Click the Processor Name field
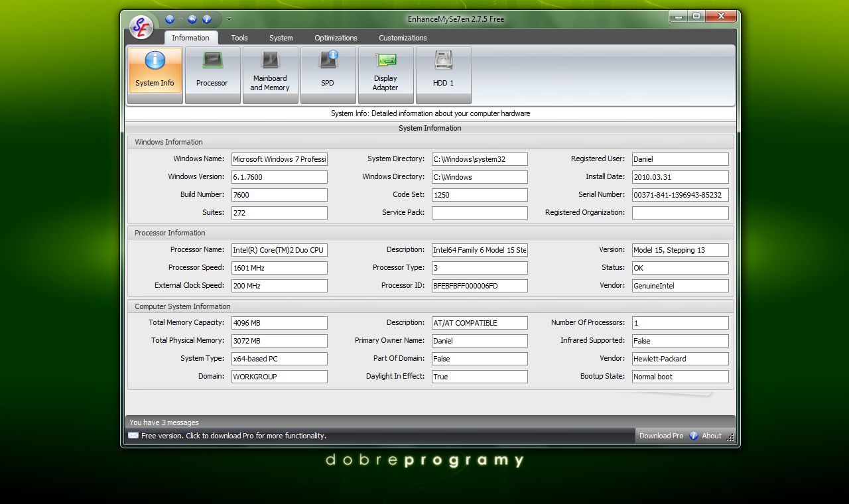 pyautogui.click(x=279, y=250)
